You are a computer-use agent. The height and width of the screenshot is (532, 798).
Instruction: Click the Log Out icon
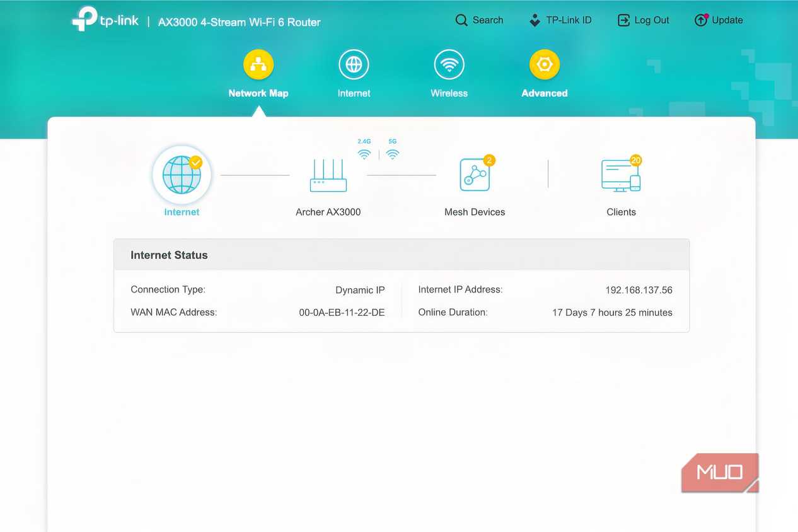click(x=623, y=20)
